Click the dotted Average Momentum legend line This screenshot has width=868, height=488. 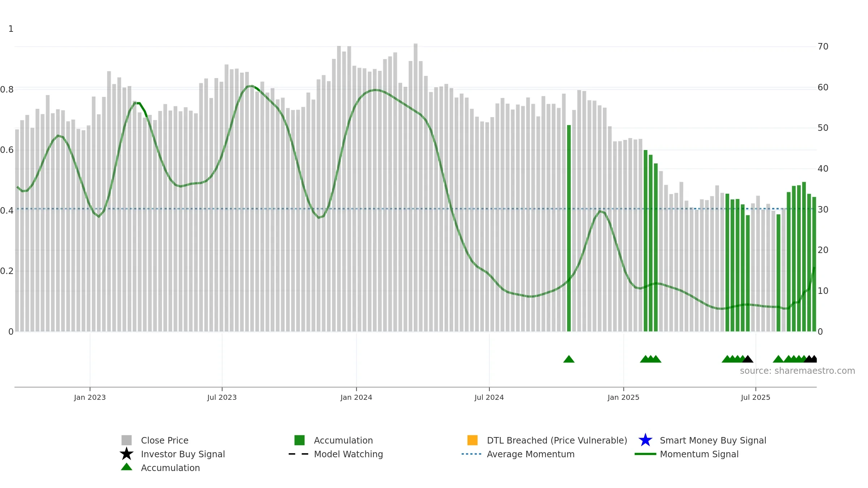pos(472,454)
